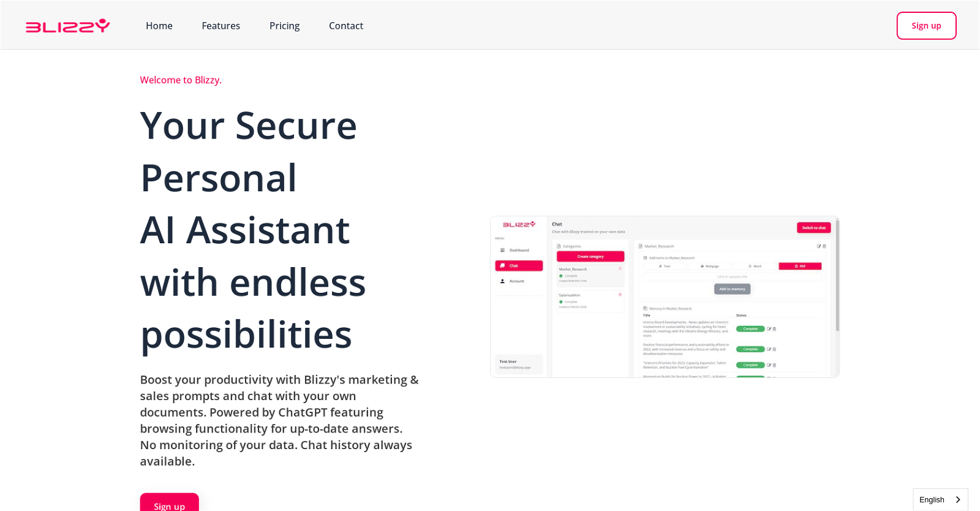The width and height of the screenshot is (980, 511).
Task: Expand the chevron arrow next to English
Action: tap(958, 499)
